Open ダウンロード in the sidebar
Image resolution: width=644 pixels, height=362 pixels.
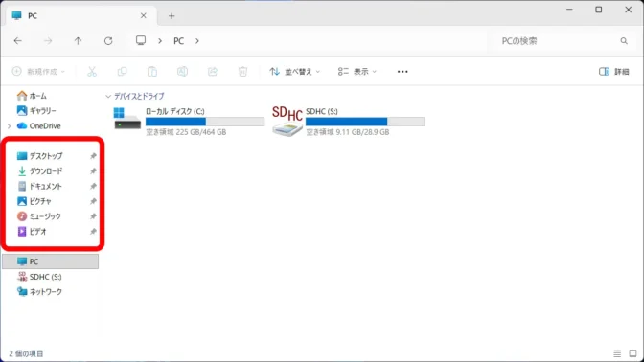[x=40, y=170]
